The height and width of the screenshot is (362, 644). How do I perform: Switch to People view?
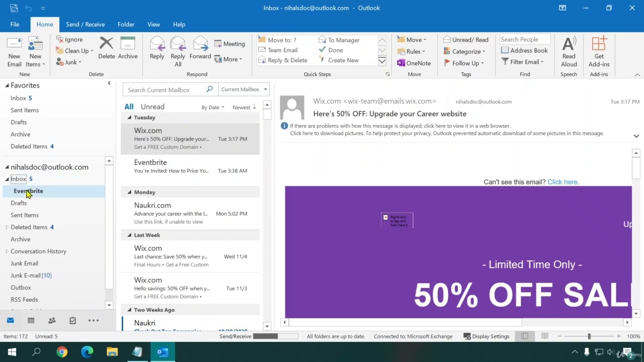point(52,321)
